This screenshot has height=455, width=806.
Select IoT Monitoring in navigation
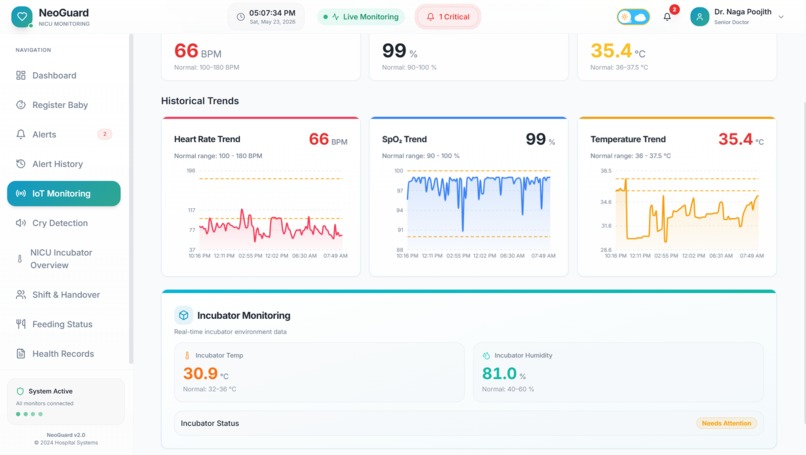64,194
